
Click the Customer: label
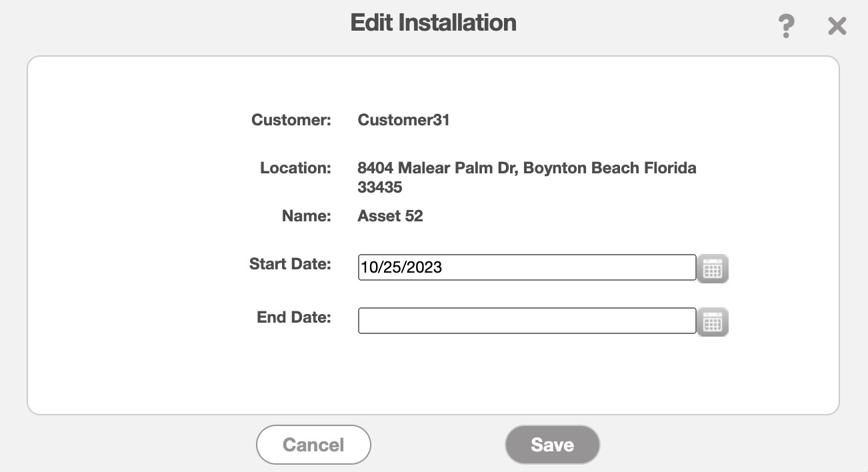[291, 120]
